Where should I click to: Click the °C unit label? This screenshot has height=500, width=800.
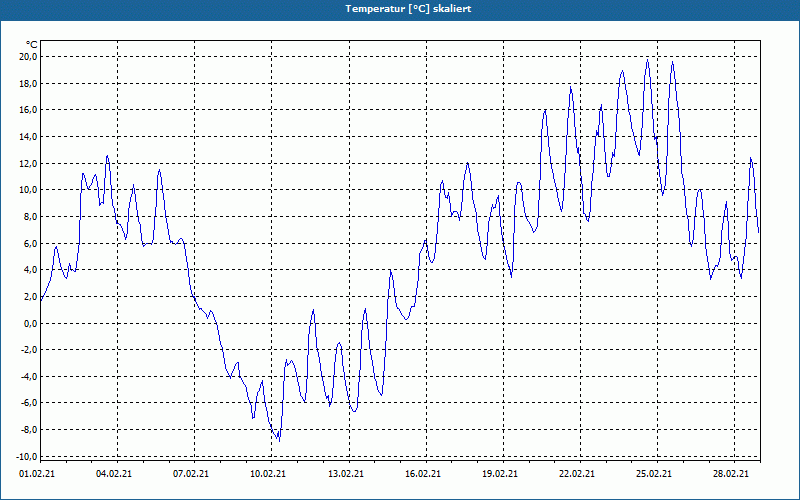(x=32, y=45)
